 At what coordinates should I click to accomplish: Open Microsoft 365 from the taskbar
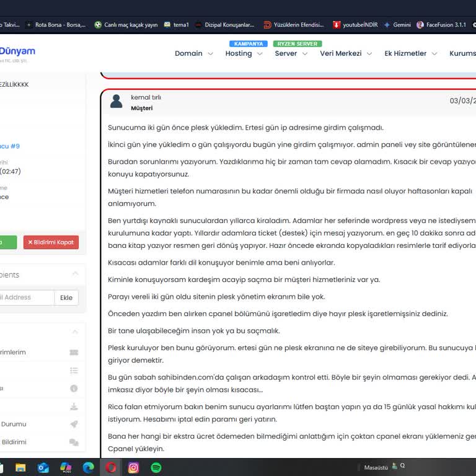pyautogui.click(x=66, y=467)
